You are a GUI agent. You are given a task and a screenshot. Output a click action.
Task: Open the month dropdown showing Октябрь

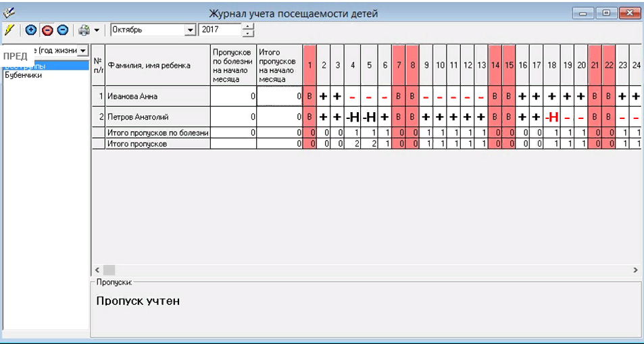190,30
